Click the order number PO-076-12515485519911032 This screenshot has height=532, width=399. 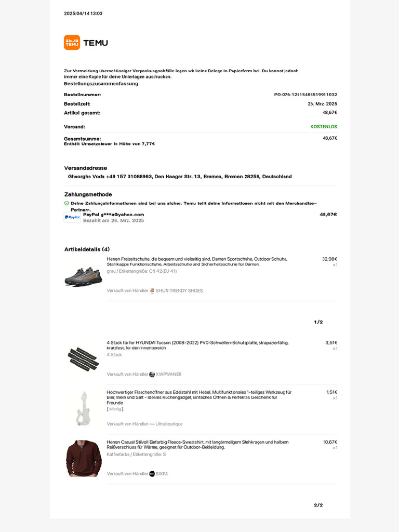(305, 95)
